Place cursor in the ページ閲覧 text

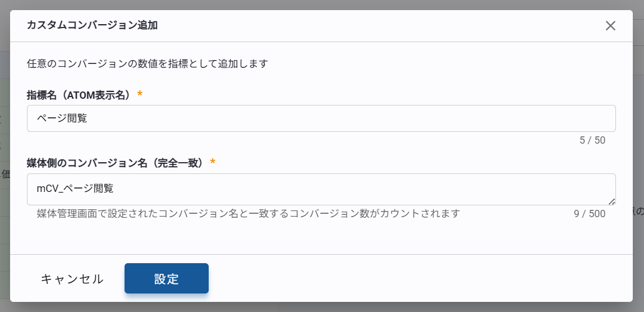[x=62, y=119]
